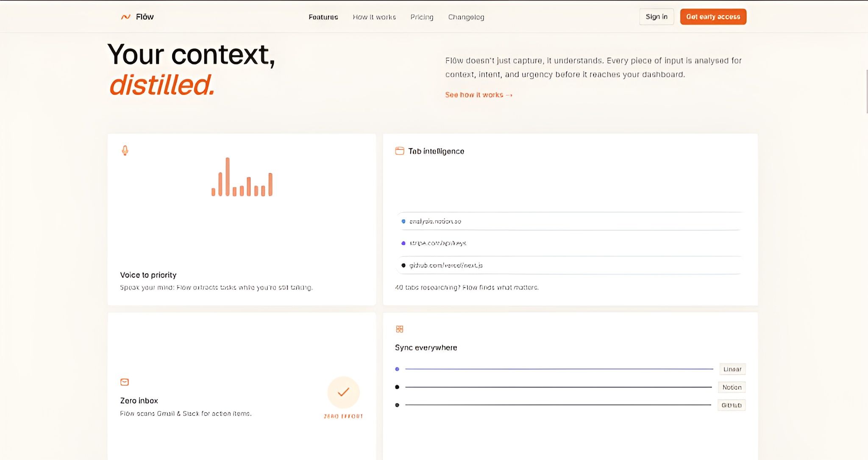868x460 pixels.
Task: Open the Pricing nav item
Action: (x=422, y=17)
